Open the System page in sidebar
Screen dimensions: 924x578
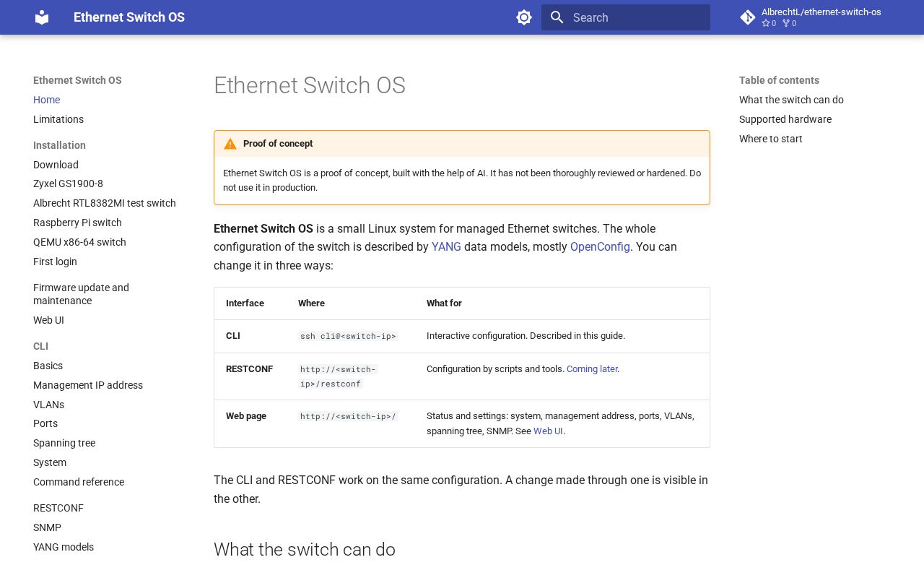[50, 462]
